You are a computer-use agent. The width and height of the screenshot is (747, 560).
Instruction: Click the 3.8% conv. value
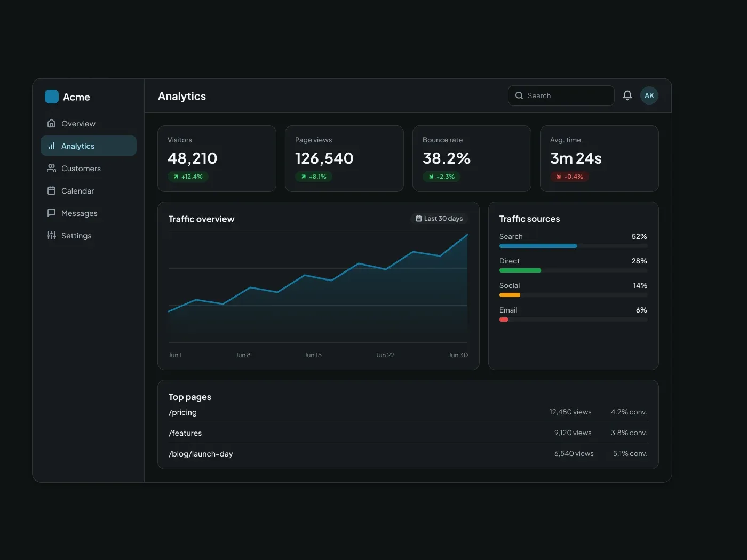[629, 433]
